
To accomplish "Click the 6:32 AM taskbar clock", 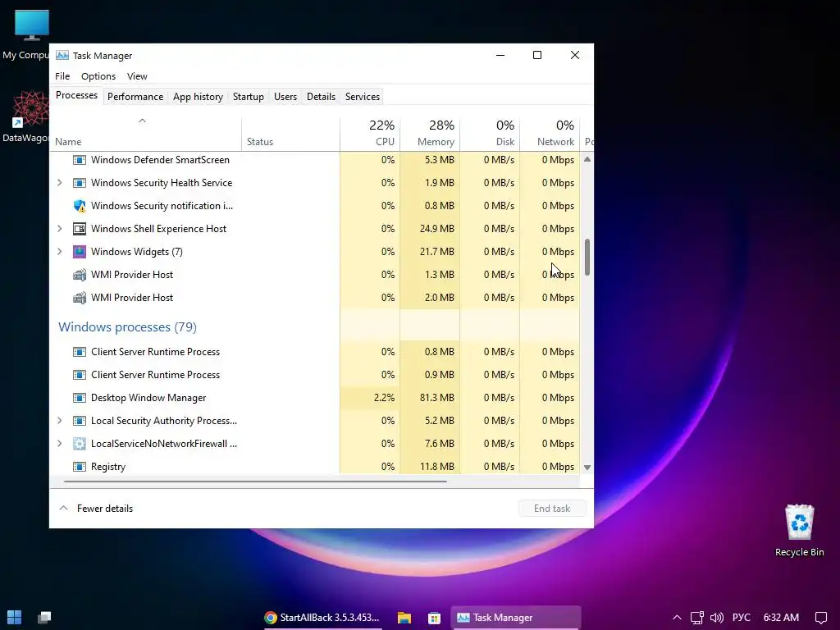I will tap(781, 618).
